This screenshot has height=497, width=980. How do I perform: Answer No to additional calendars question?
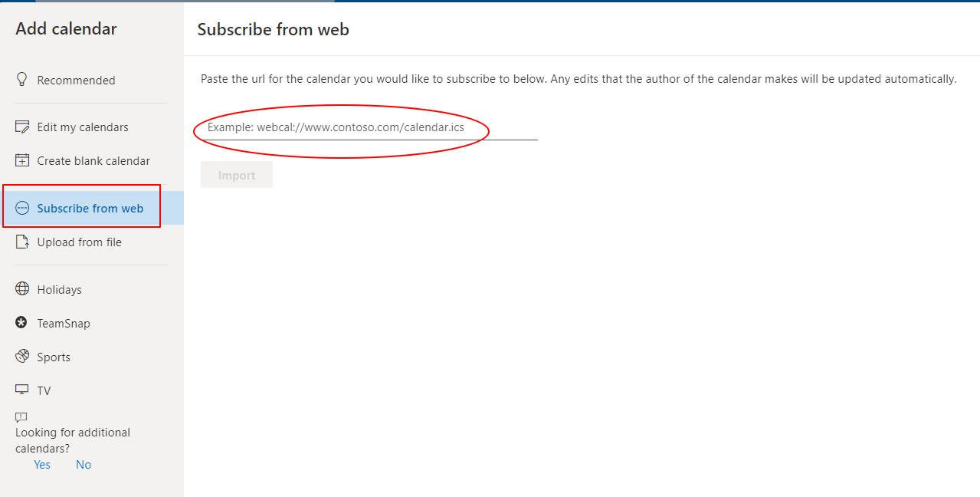[x=84, y=465]
